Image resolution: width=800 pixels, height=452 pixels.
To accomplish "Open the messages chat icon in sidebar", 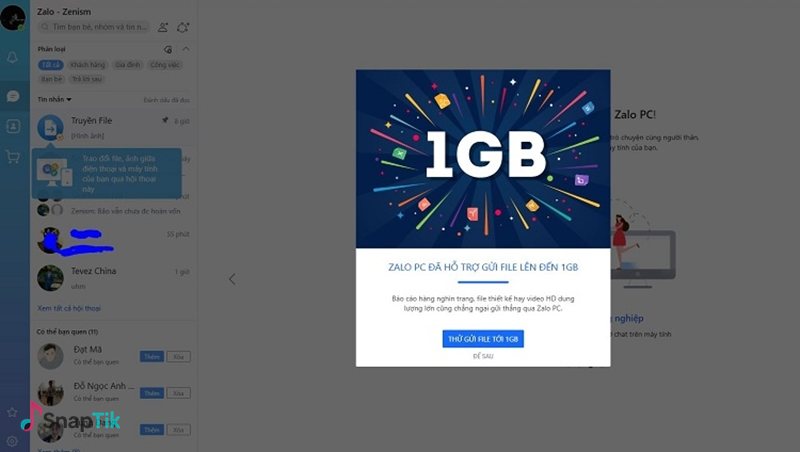I will coord(13,96).
